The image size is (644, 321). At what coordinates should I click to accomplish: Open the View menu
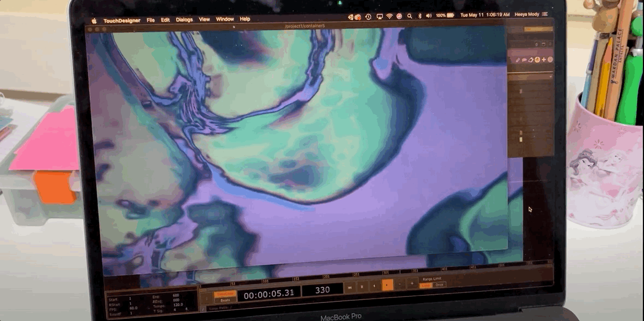204,19
